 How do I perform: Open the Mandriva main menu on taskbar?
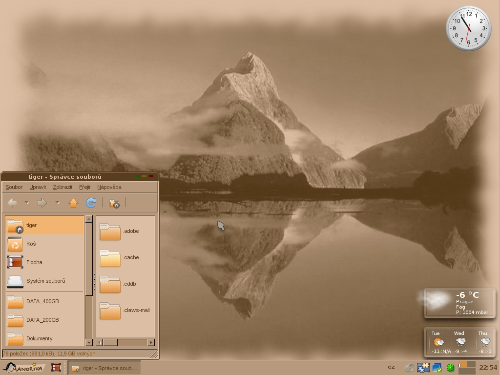tap(23, 368)
